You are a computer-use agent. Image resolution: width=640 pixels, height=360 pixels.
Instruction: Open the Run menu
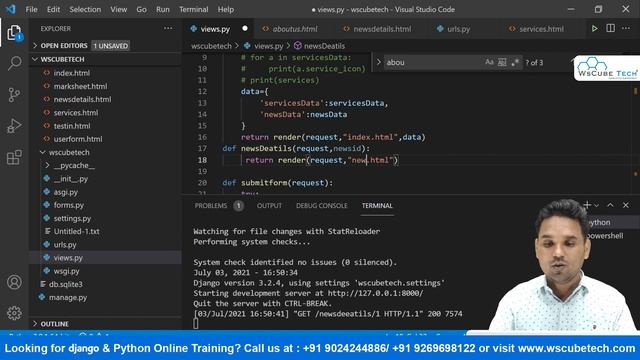click(162, 9)
